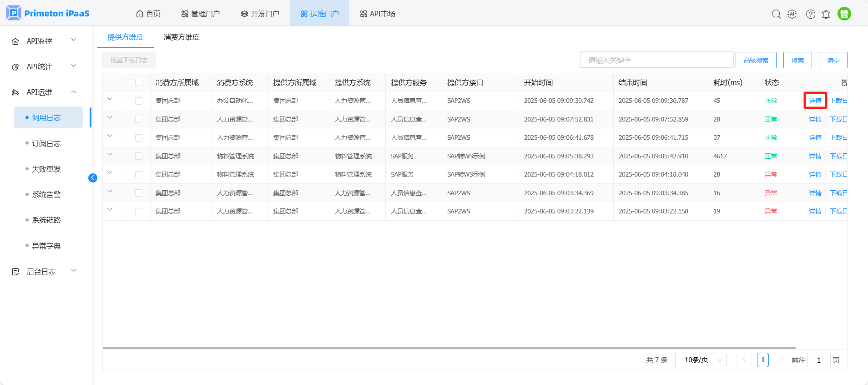This screenshot has height=385, width=868.
Task: Switch to the 消费方维度 tab
Action: pyautogui.click(x=182, y=37)
